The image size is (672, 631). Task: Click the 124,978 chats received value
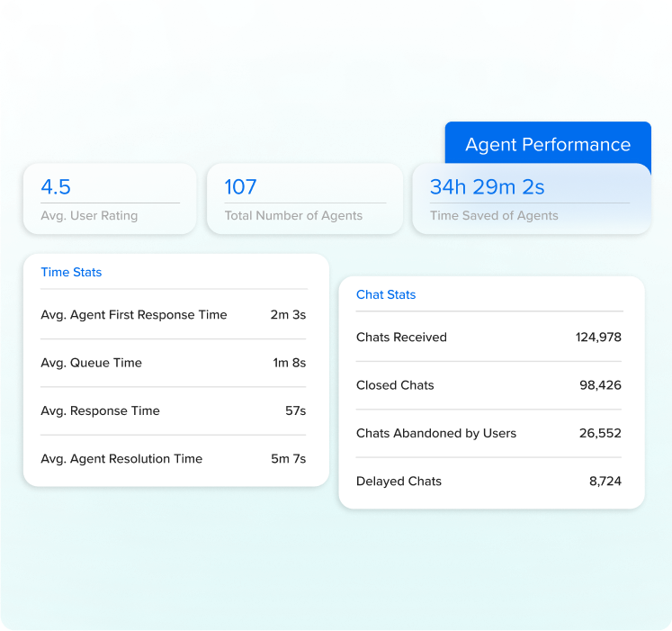(598, 338)
